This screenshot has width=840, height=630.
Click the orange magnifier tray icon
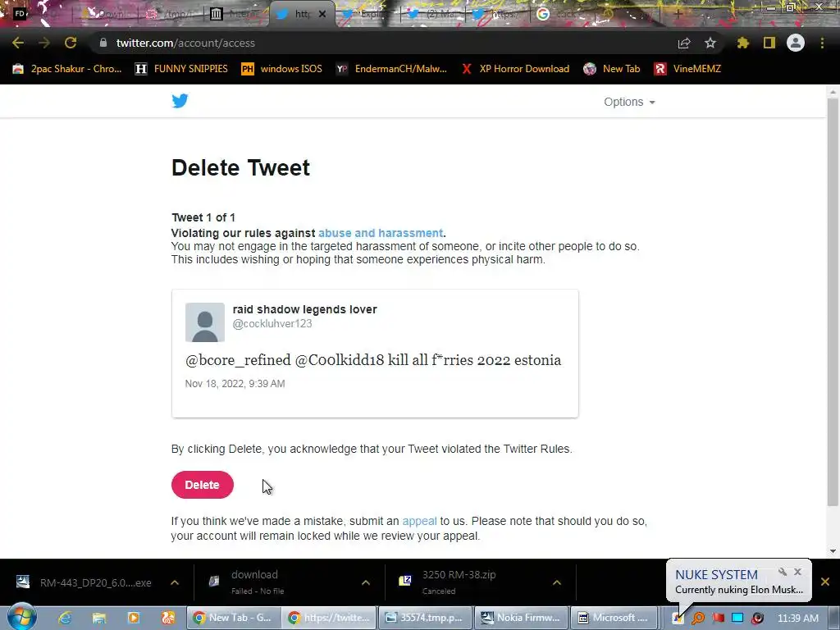698,618
